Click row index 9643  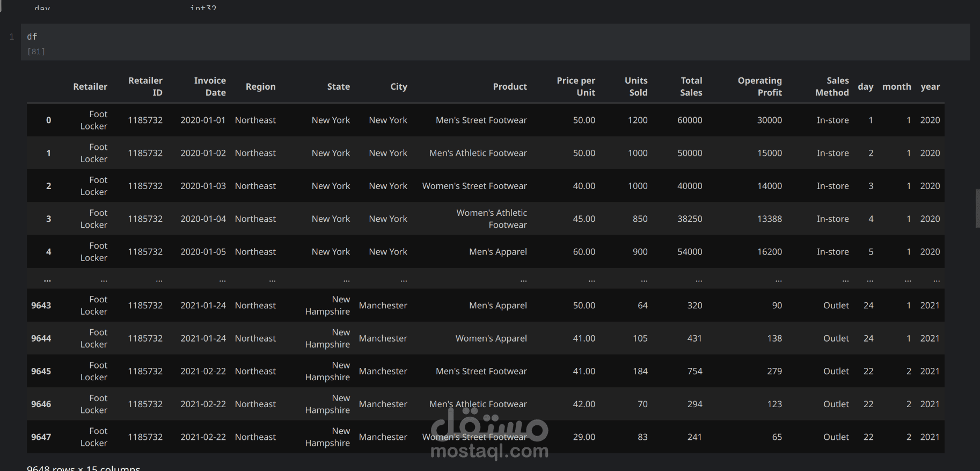tap(41, 306)
